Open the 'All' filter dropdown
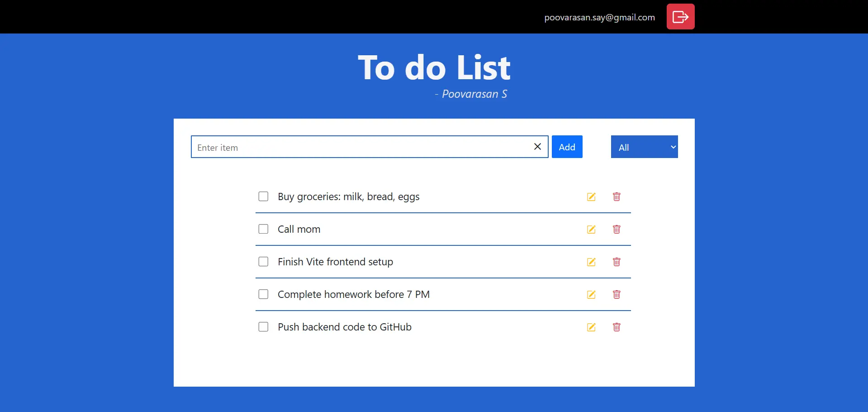The image size is (868, 412). (644, 147)
